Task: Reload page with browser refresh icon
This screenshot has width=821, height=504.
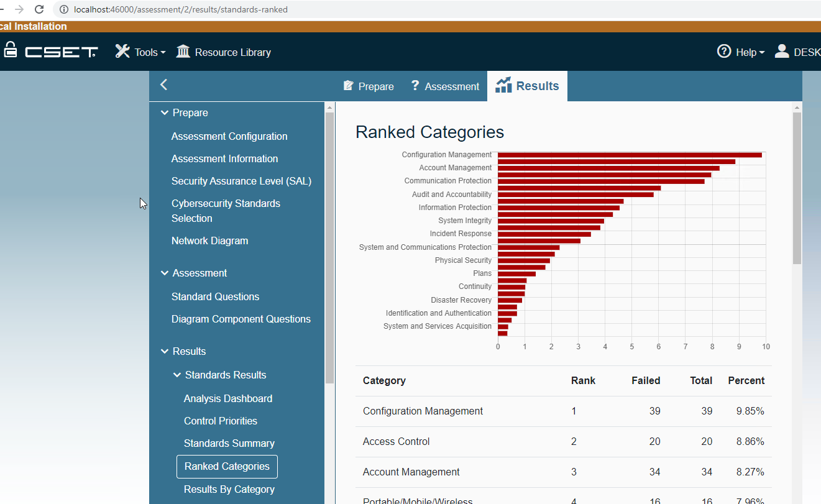Action: 39,9
